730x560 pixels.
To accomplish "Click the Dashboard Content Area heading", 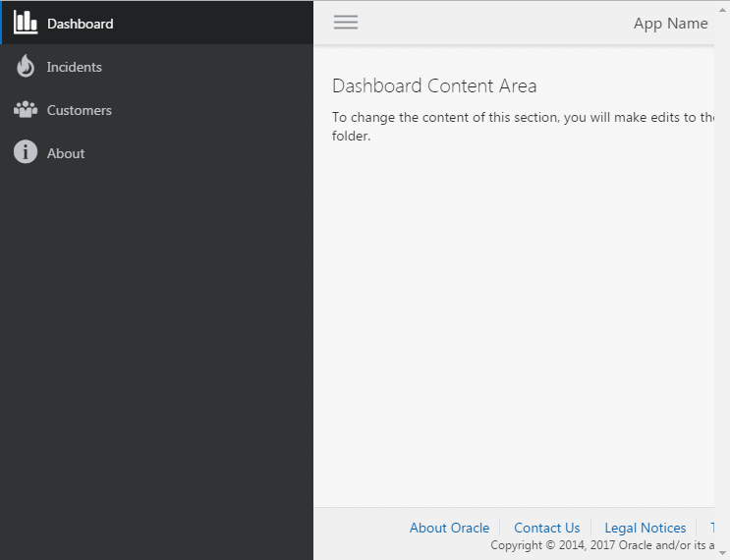I will tap(434, 86).
